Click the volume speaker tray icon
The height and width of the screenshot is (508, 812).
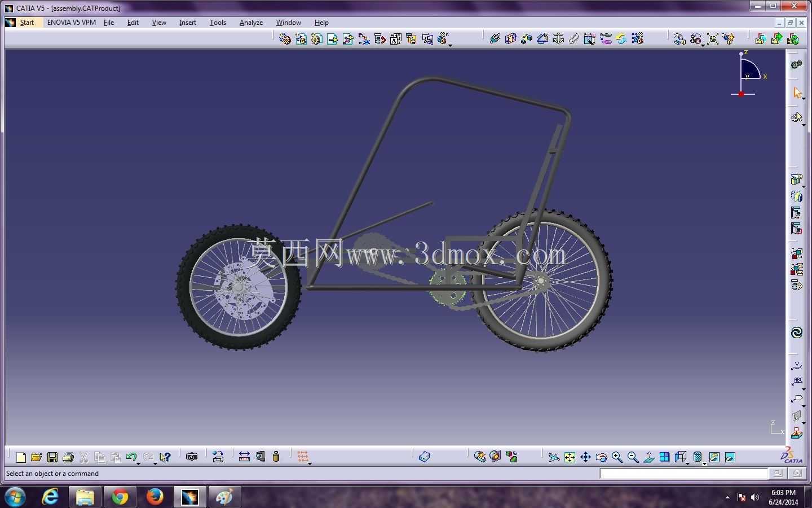click(755, 497)
